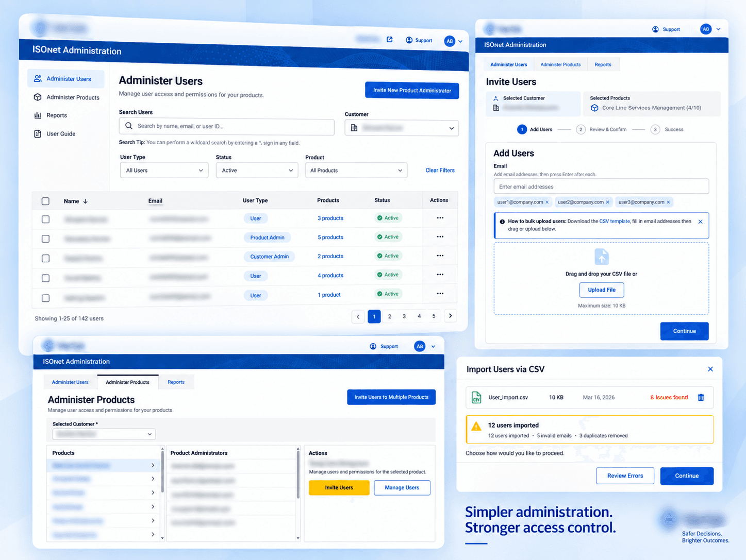Open Administer Users in the left sidebar
746x560 pixels.
65,79
